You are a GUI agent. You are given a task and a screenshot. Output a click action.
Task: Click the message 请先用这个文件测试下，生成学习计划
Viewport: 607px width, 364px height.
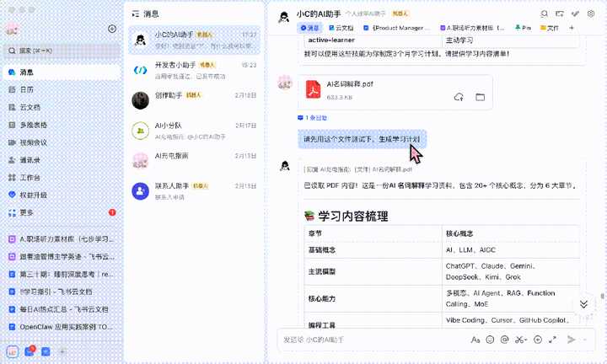362,139
